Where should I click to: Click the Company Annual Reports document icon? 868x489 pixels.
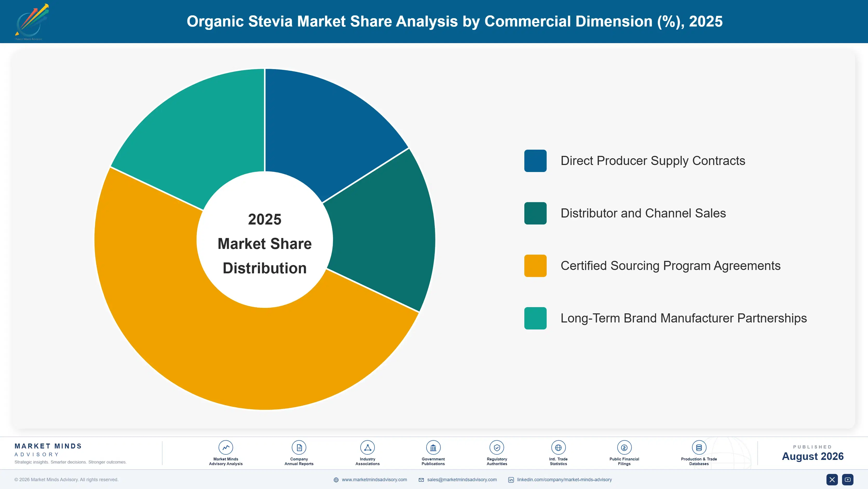coord(299,447)
